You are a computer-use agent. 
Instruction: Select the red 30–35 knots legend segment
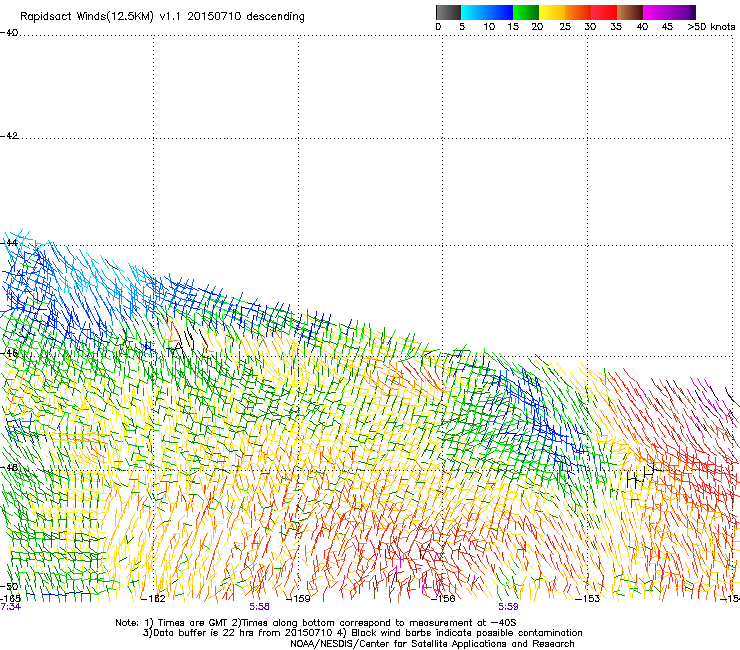point(604,12)
